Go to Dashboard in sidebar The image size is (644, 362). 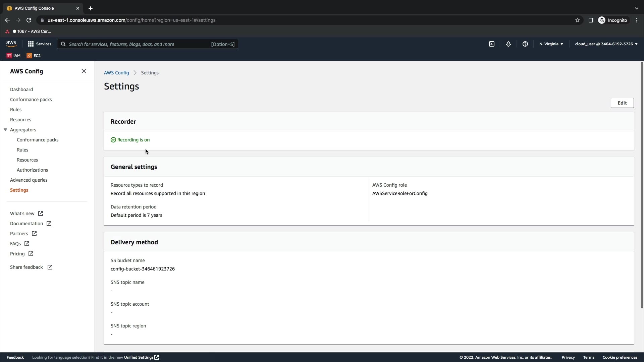tap(21, 89)
